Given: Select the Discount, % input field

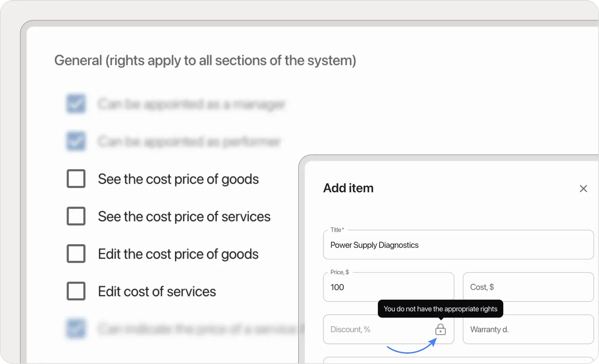Looking at the screenshot, I should (x=376, y=329).
